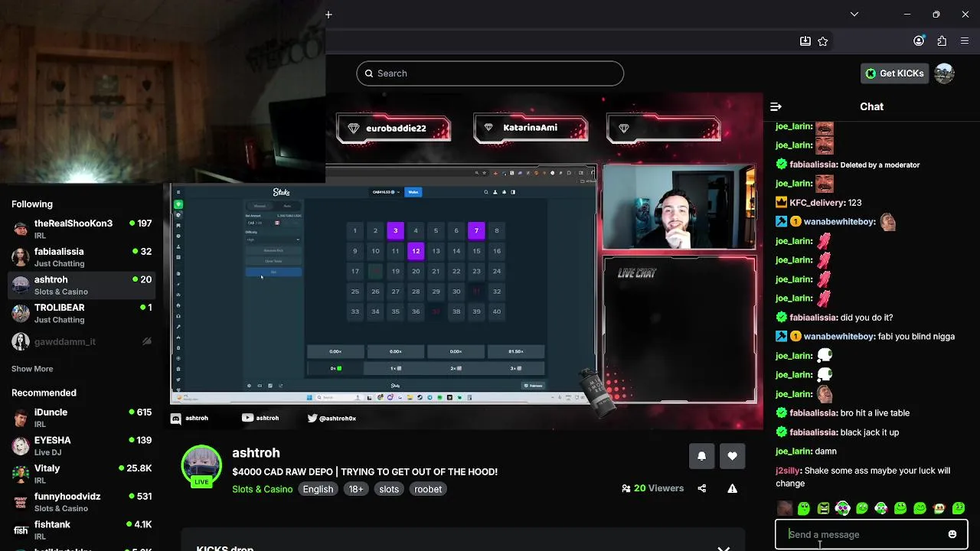Click the ashtroh channel name heading
Screen dimensions: 980x551
tap(256, 453)
